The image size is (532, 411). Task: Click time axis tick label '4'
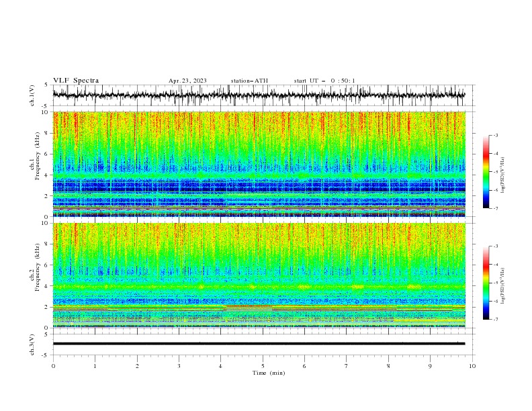[221, 366]
